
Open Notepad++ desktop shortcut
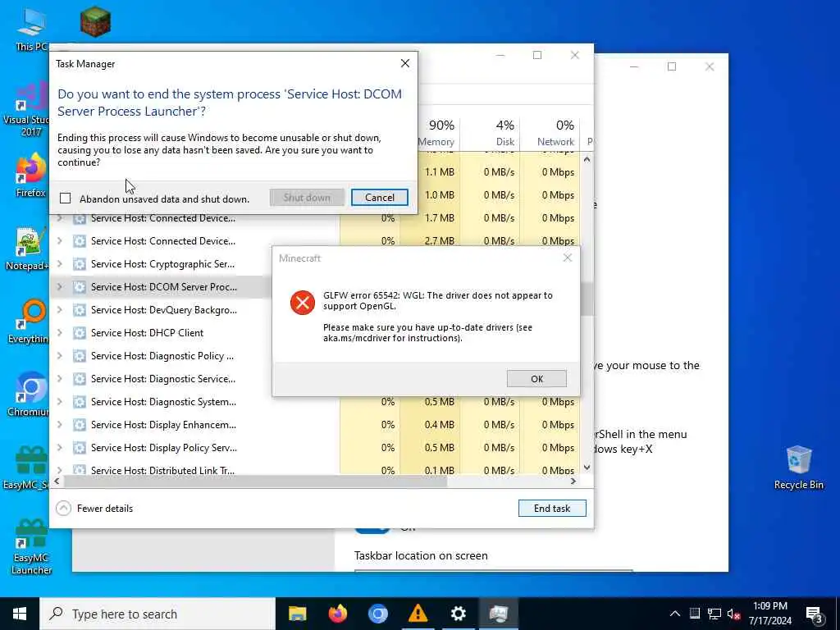click(28, 249)
